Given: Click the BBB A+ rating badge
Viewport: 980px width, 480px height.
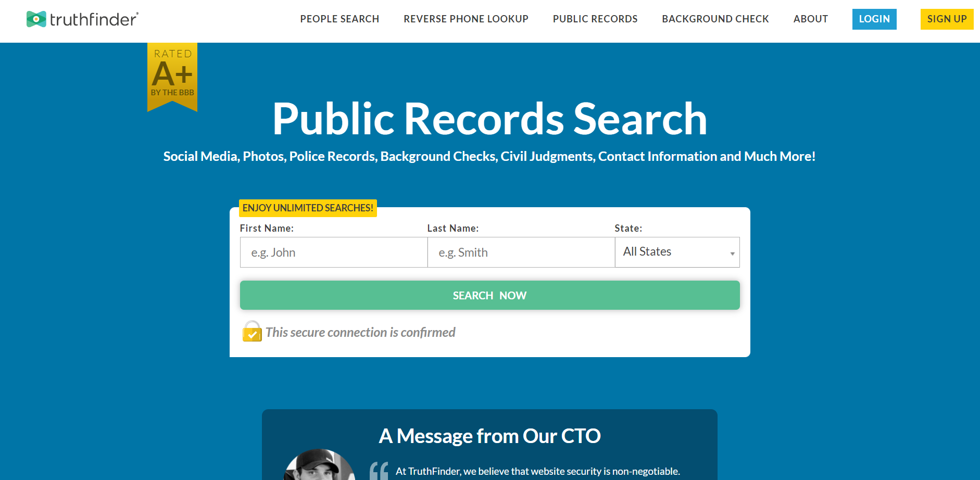Looking at the screenshot, I should (x=172, y=77).
